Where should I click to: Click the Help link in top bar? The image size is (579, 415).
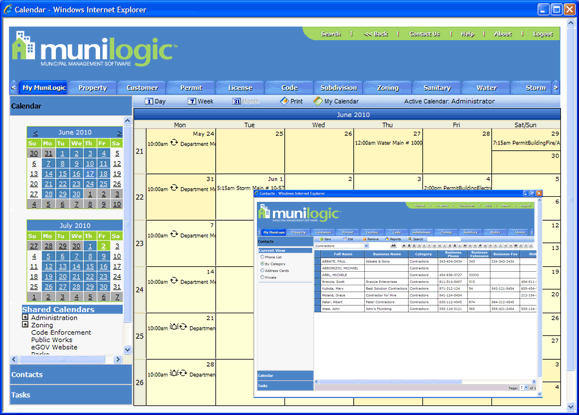click(467, 34)
